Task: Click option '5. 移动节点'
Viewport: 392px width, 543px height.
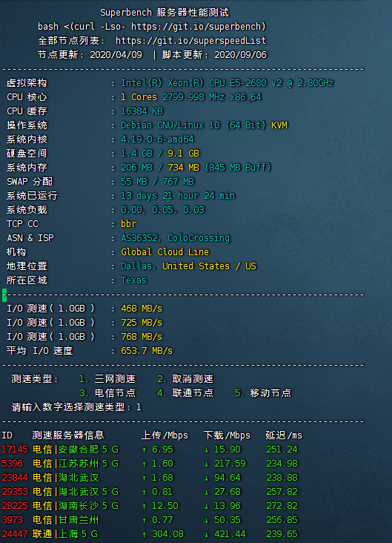Action: tap(263, 393)
